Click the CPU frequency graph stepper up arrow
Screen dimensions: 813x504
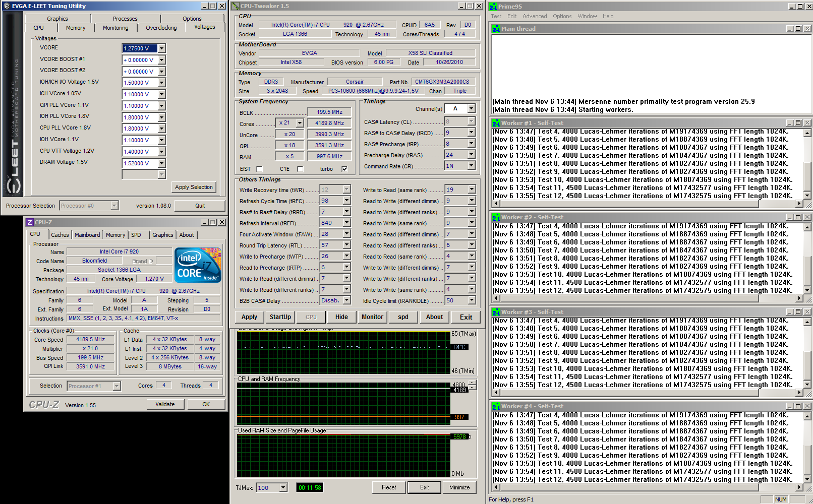472,384
